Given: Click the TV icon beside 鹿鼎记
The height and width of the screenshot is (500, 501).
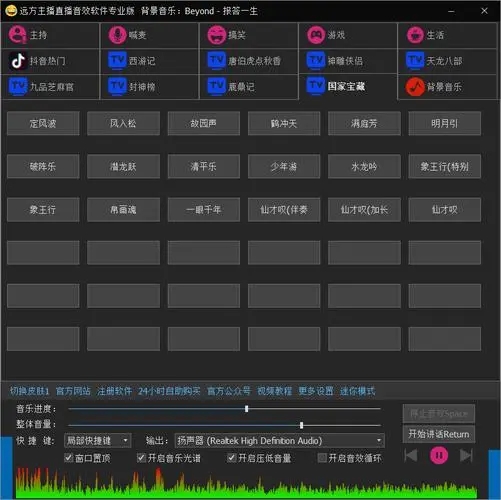Looking at the screenshot, I should 217,87.
